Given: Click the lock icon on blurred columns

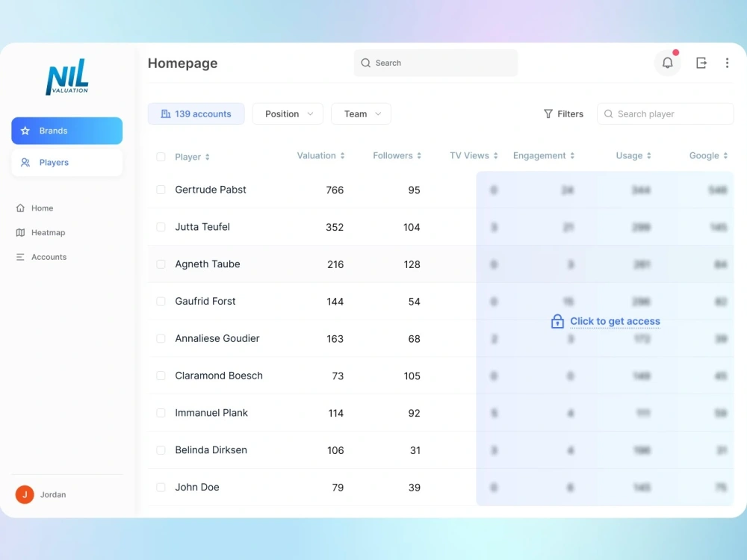Looking at the screenshot, I should [557, 321].
